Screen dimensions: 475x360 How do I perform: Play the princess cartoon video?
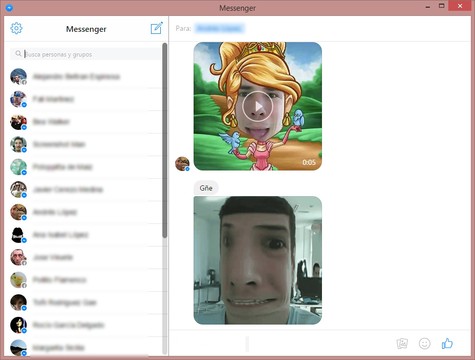click(258, 106)
